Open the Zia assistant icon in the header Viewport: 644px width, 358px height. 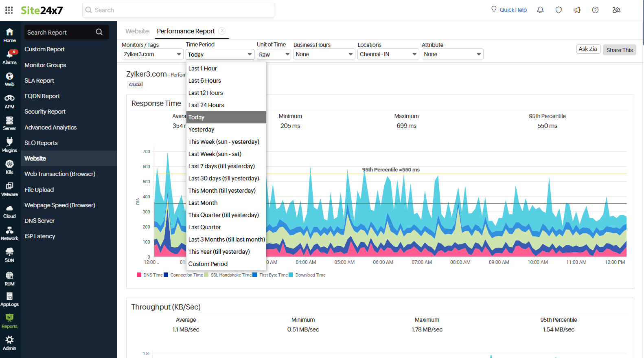click(616, 10)
